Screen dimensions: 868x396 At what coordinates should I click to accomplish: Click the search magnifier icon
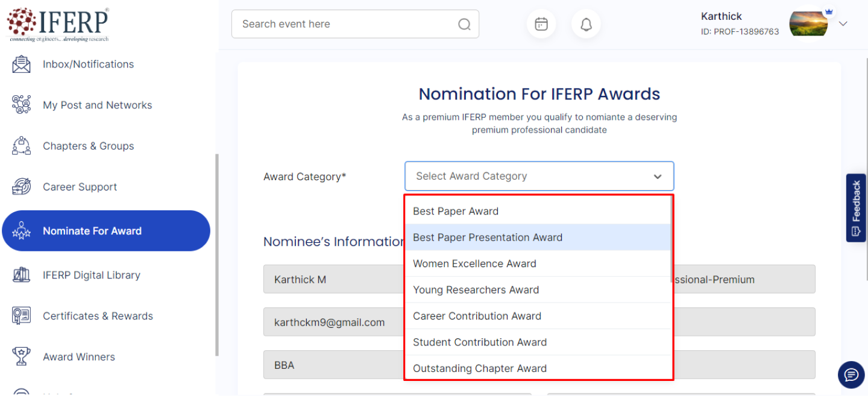464,24
